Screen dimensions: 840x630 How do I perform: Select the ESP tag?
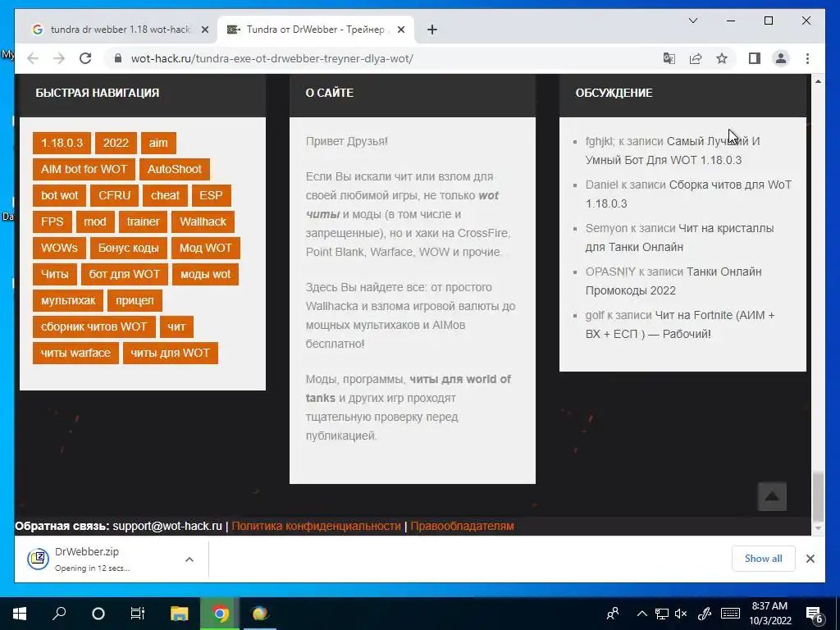[211, 195]
